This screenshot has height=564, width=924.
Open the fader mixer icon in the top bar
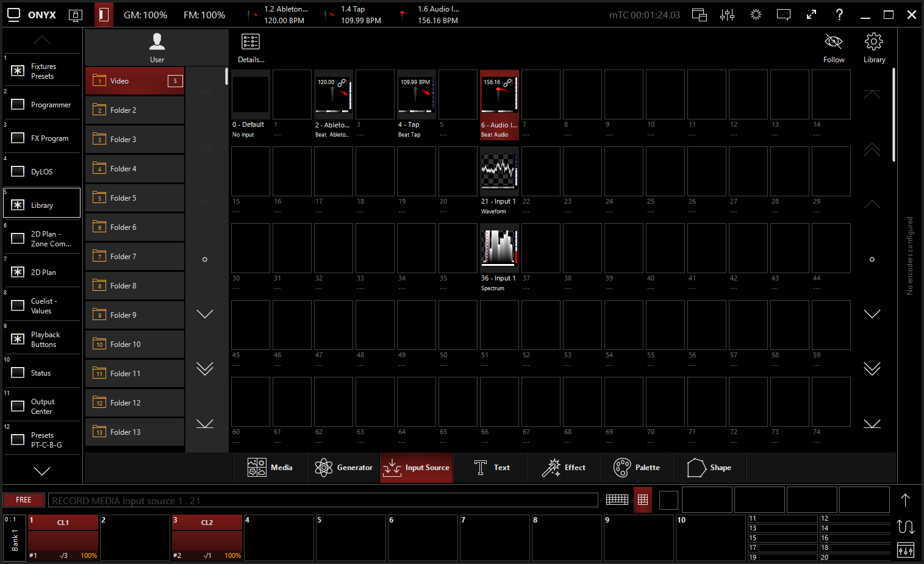[727, 15]
